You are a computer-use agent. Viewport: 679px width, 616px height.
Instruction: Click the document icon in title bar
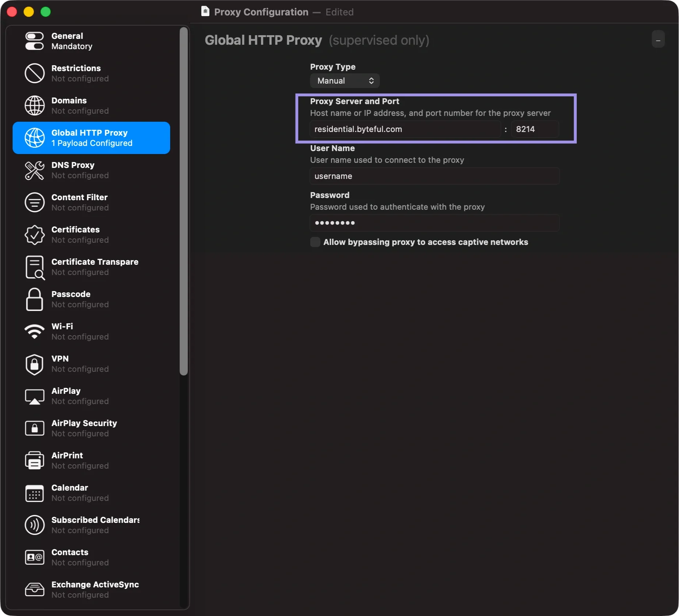pos(205,11)
